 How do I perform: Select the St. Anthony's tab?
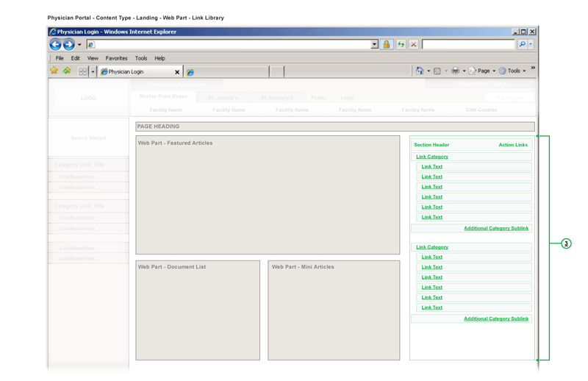(277, 98)
